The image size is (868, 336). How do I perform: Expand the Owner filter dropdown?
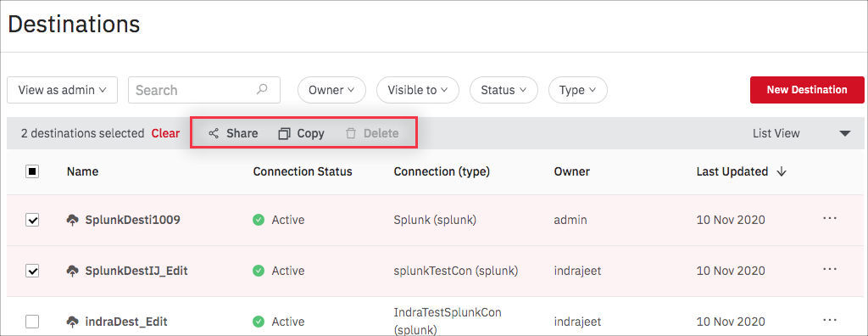tap(331, 90)
